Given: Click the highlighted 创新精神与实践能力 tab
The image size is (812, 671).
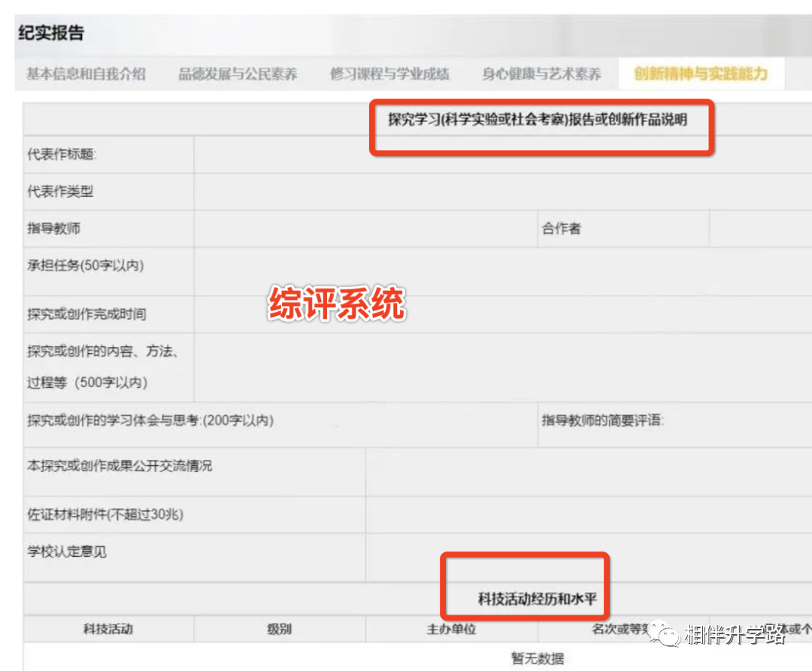Looking at the screenshot, I should tap(700, 74).
